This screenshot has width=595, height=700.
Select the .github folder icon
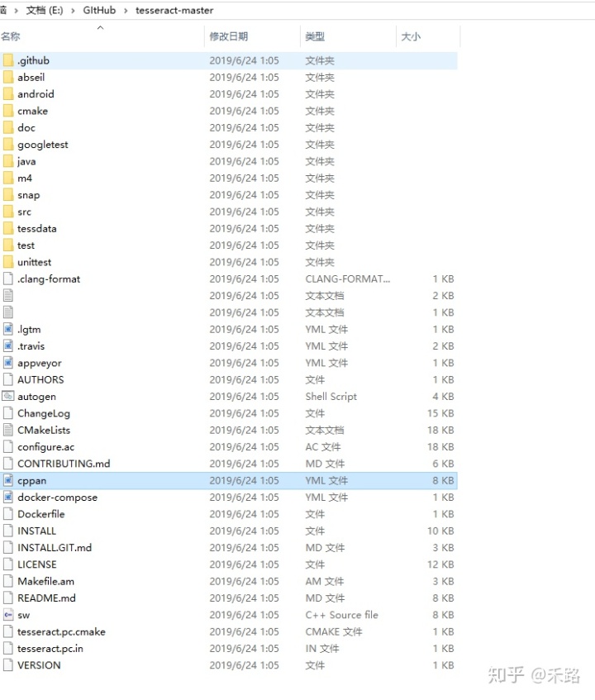pos(8,60)
